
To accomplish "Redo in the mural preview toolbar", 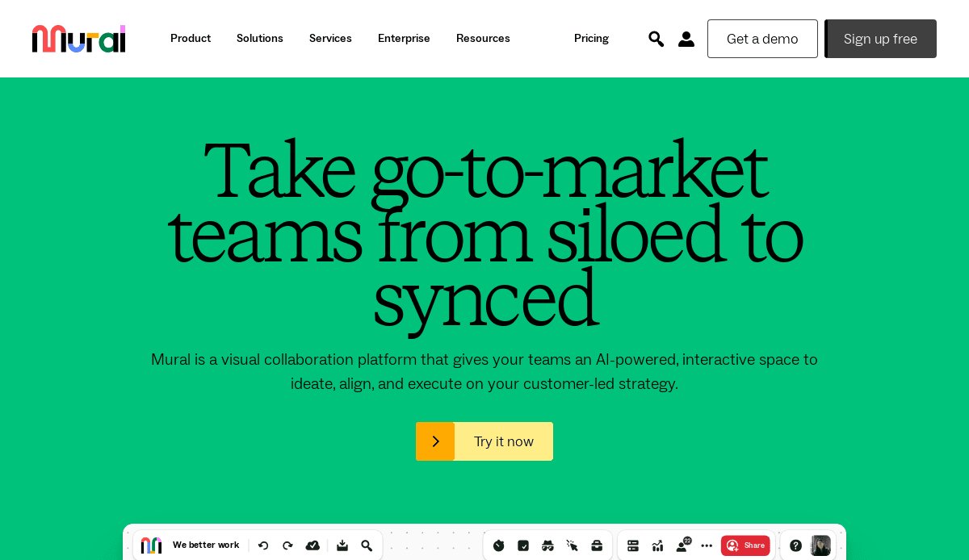I will [x=287, y=545].
